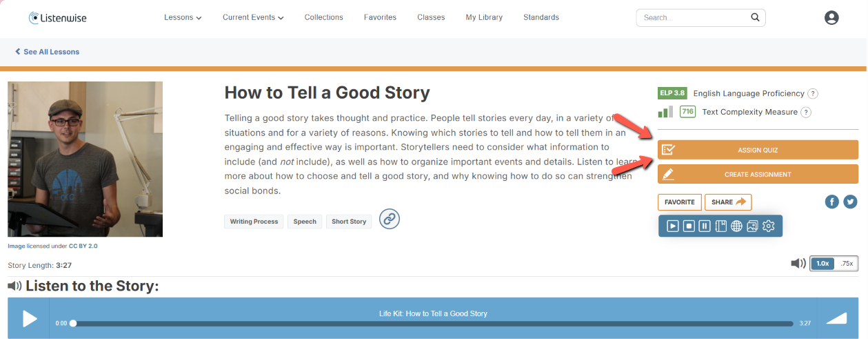Open the SHARE options
Image resolution: width=868 pixels, height=339 pixels.
click(728, 202)
